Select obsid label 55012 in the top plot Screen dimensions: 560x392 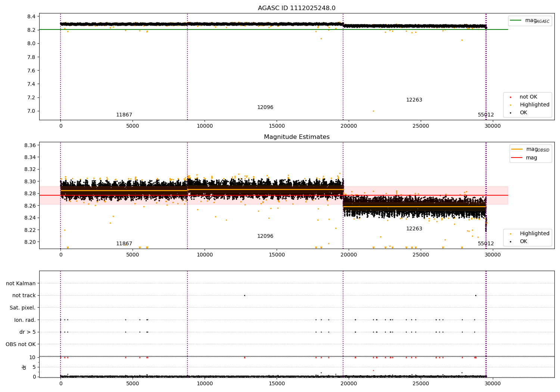coord(486,115)
